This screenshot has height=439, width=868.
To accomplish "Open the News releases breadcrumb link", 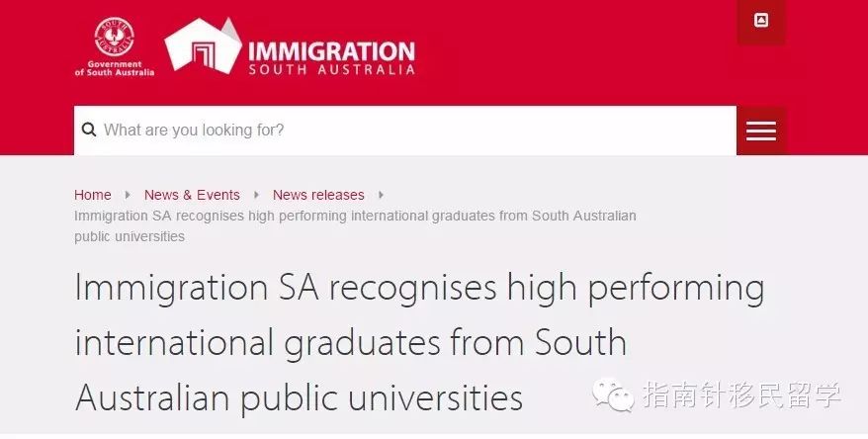I will (318, 195).
